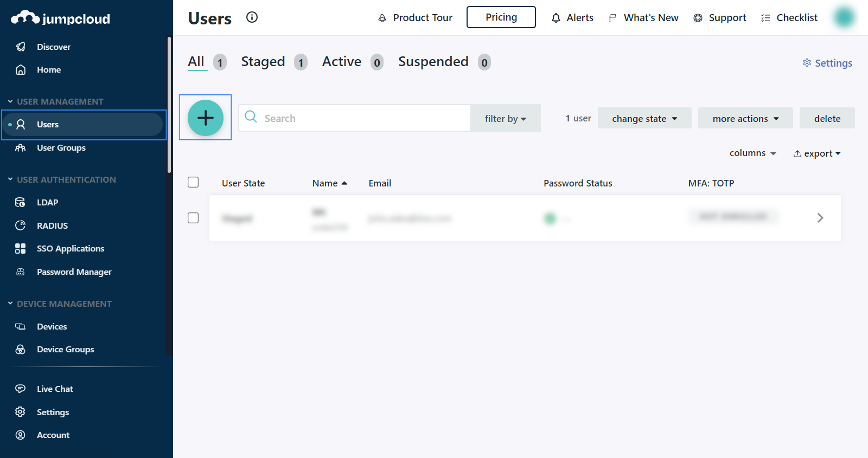The width and height of the screenshot is (868, 458).
Task: Expand the filter by dropdown
Action: [505, 119]
